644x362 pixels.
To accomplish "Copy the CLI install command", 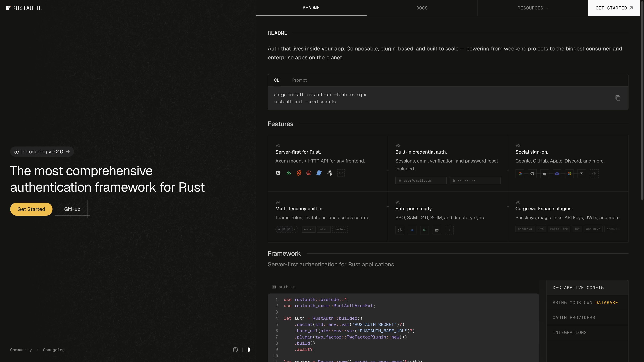I will [618, 98].
